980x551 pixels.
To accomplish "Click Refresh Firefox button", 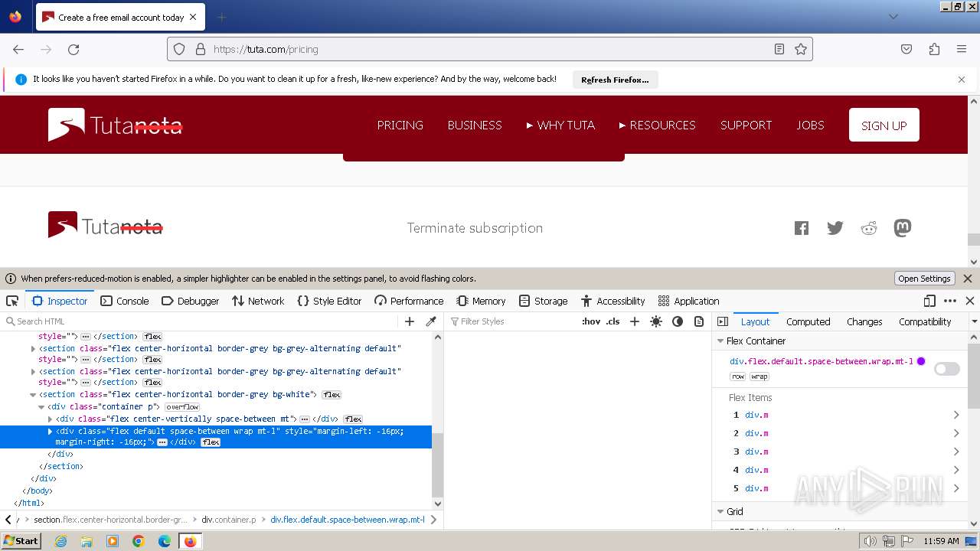I will (615, 80).
